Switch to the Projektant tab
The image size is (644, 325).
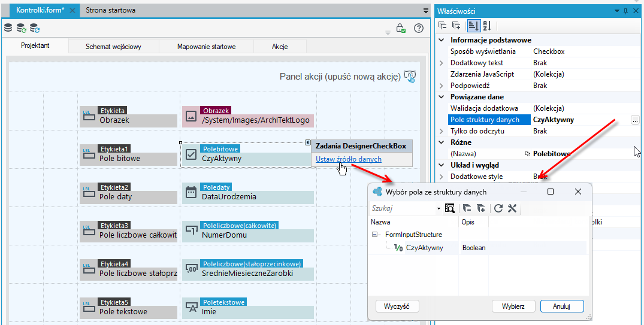(35, 45)
